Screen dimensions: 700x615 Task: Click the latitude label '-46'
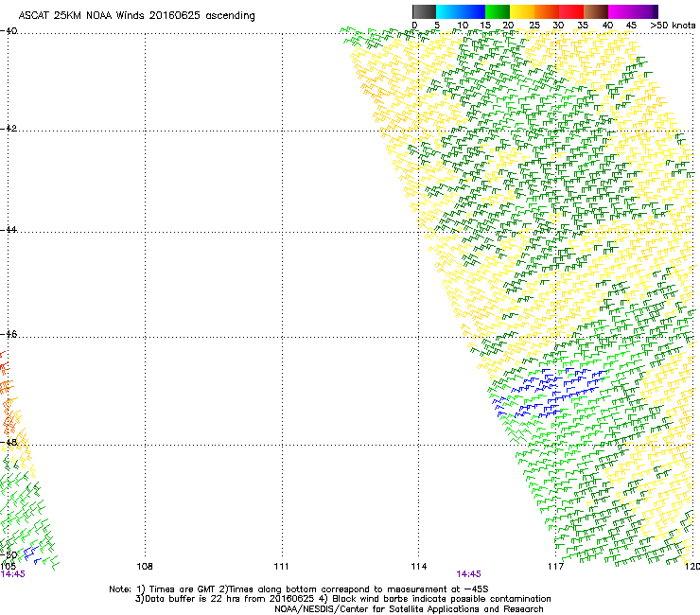pyautogui.click(x=9, y=334)
